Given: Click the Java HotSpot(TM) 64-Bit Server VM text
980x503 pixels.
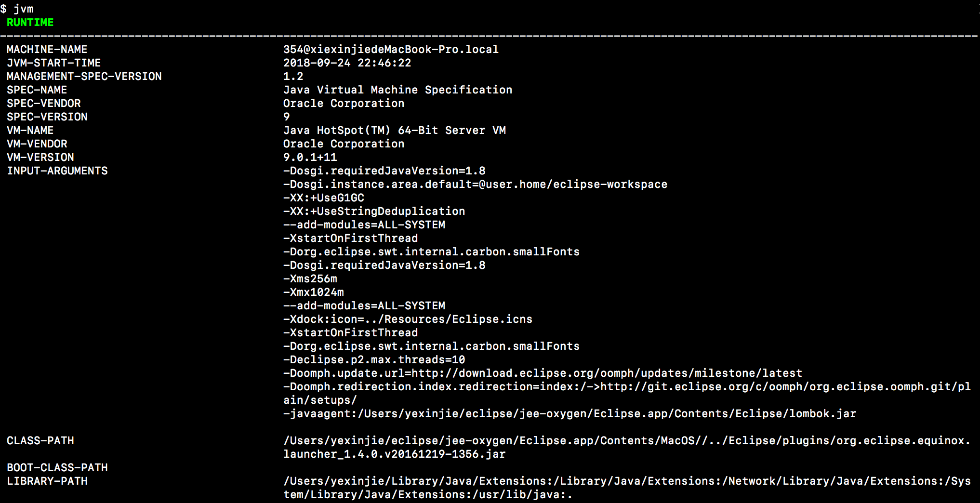Looking at the screenshot, I should 394,130.
